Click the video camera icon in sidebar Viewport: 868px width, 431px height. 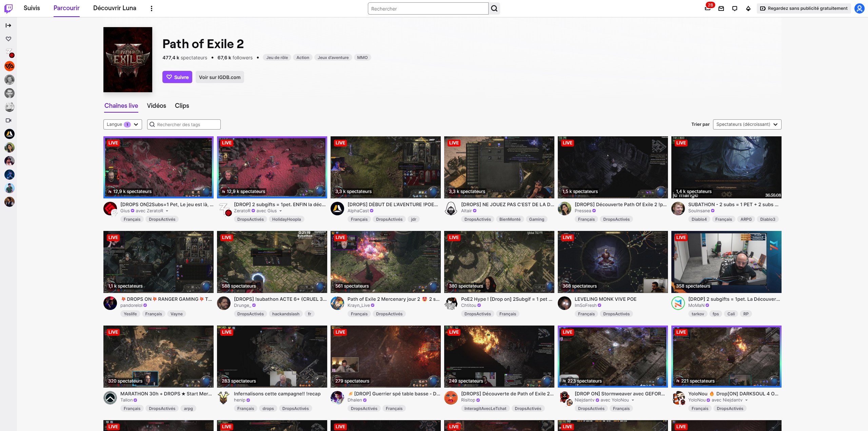9,120
